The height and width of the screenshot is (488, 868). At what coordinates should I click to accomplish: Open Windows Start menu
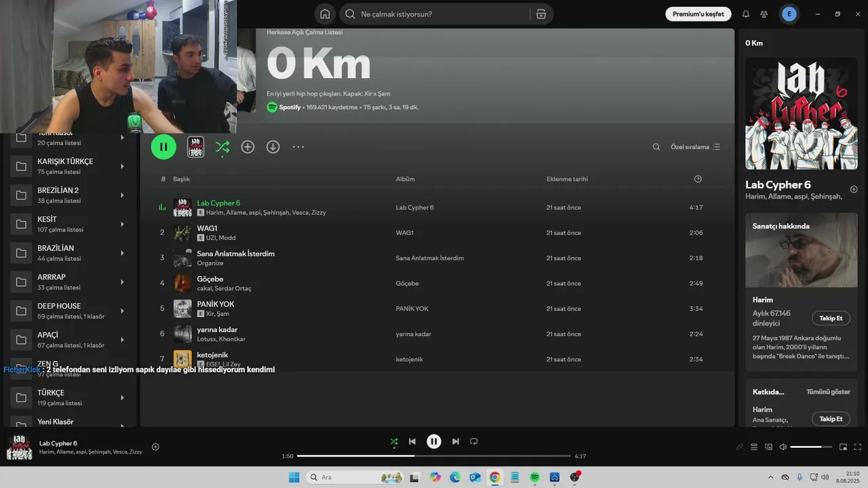(294, 477)
